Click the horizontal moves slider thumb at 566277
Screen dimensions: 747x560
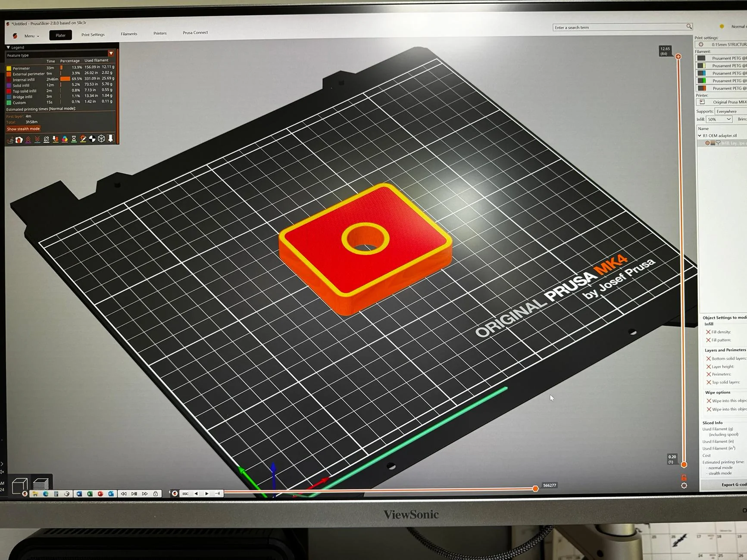click(x=535, y=488)
